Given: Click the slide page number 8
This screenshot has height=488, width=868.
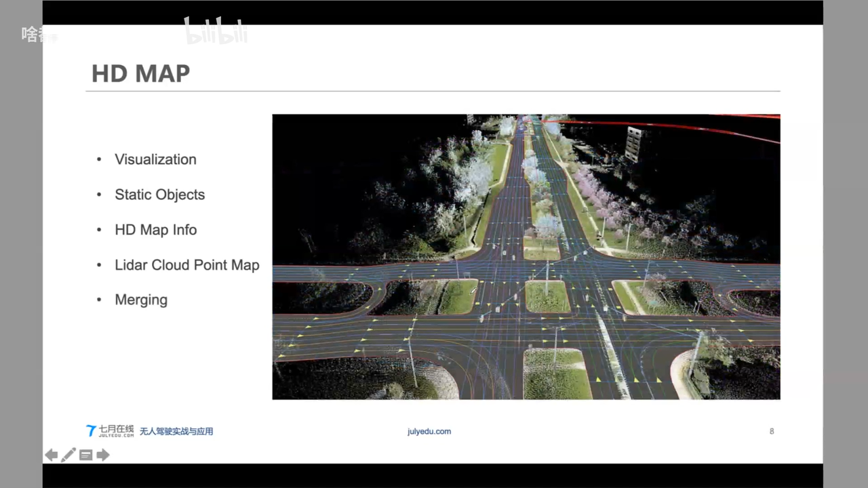Looking at the screenshot, I should click(x=772, y=431).
